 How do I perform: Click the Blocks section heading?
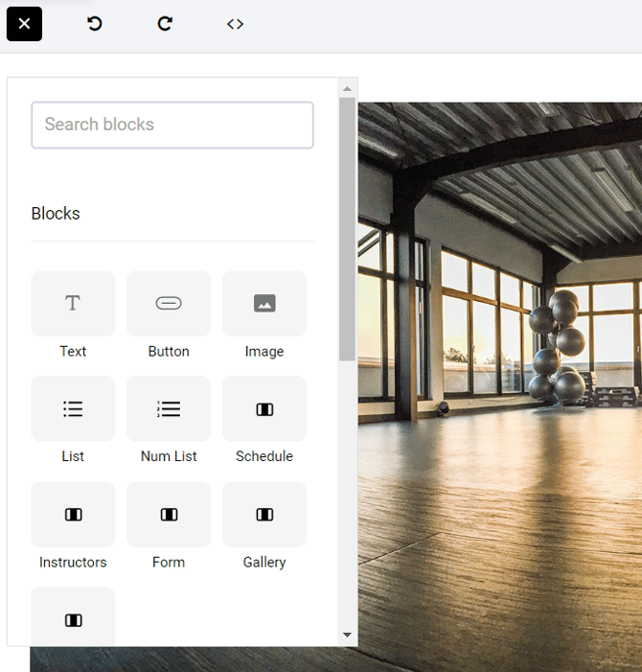click(x=56, y=214)
